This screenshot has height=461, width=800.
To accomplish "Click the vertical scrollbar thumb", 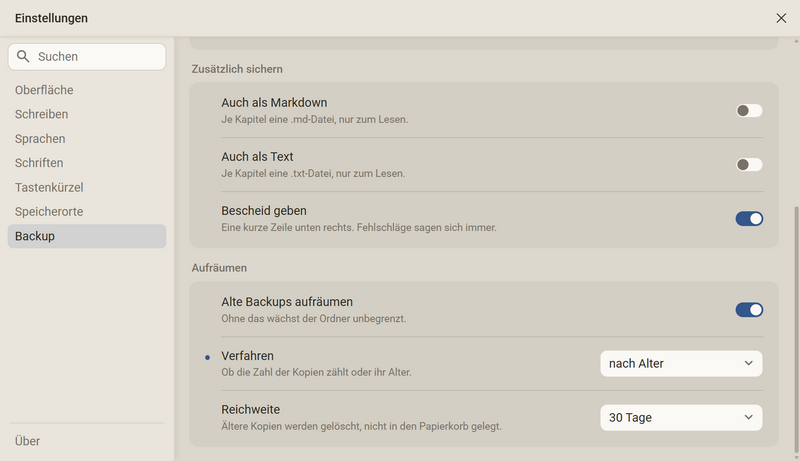I will click(796, 329).
